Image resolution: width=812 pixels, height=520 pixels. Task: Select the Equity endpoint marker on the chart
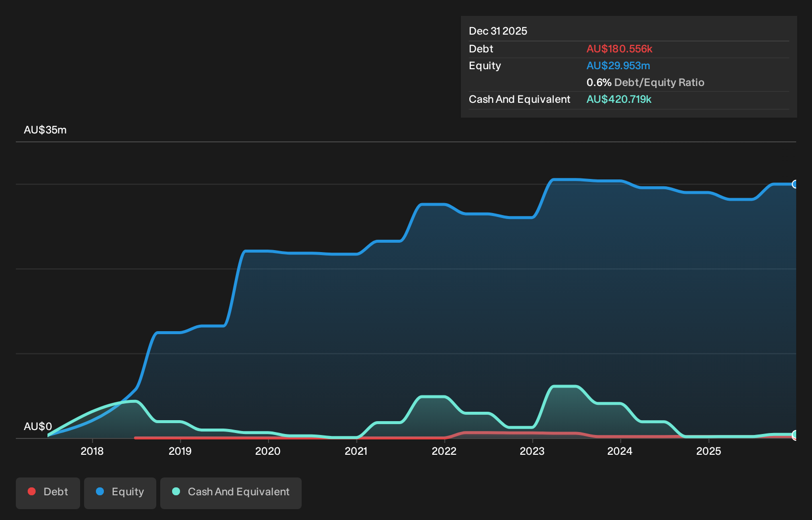coord(795,184)
